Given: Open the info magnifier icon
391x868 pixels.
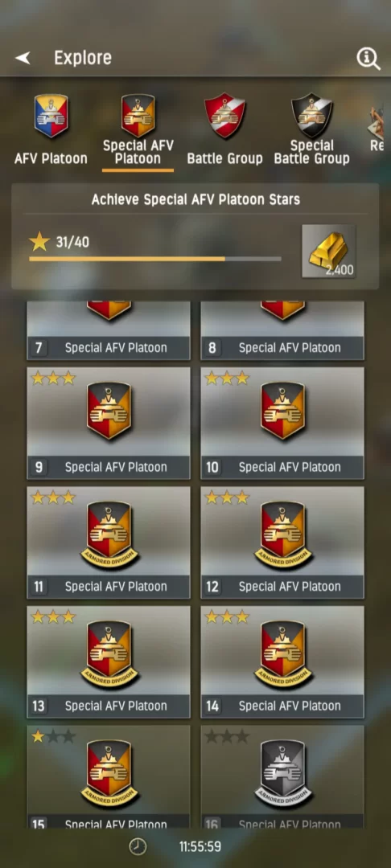Looking at the screenshot, I should [368, 58].
